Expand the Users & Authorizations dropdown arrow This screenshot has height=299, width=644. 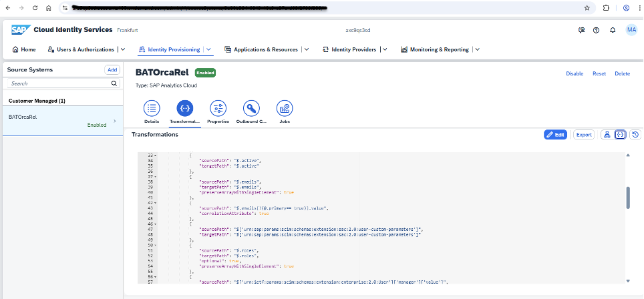click(123, 49)
